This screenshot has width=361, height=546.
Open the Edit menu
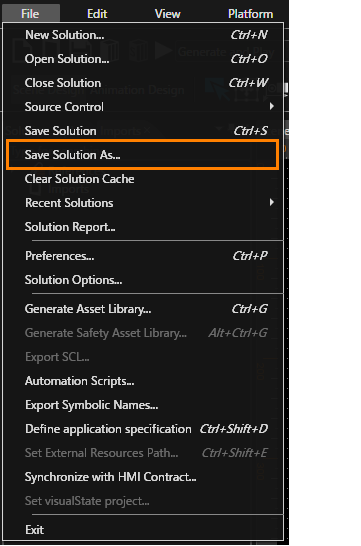coord(97,14)
